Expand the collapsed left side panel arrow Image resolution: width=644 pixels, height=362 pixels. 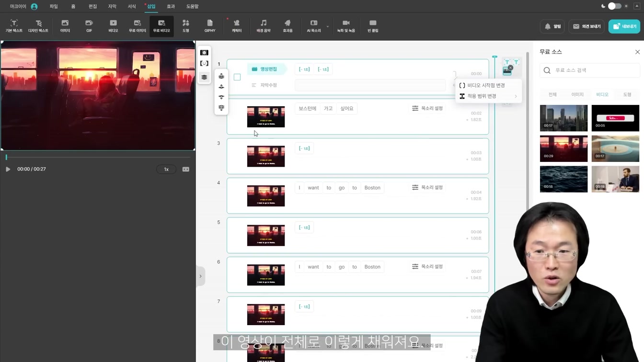tap(200, 276)
